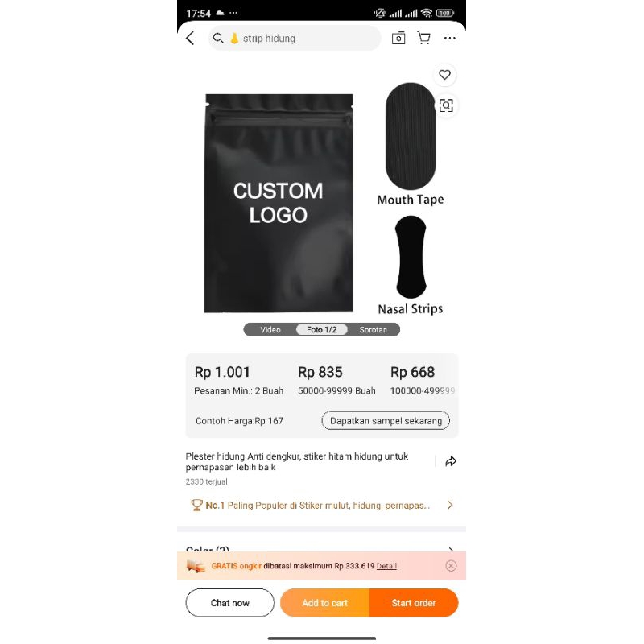Open the camera image search icon
Screen dimensions: 644x644
(398, 38)
